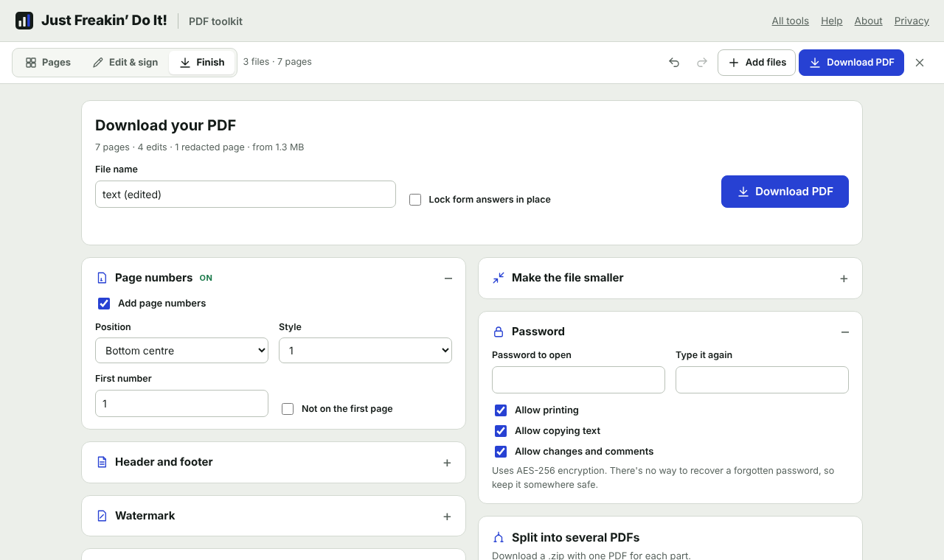Expand the Watermark section

[x=447, y=517]
